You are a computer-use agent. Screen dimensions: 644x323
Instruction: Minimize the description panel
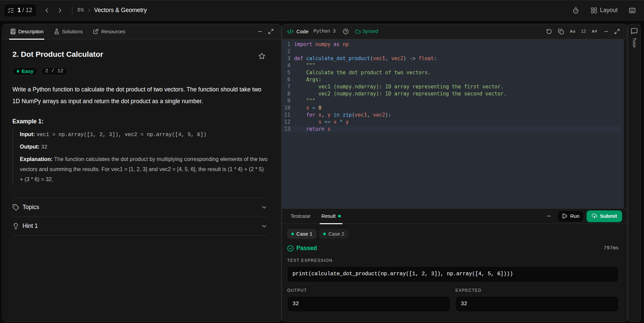click(260, 32)
